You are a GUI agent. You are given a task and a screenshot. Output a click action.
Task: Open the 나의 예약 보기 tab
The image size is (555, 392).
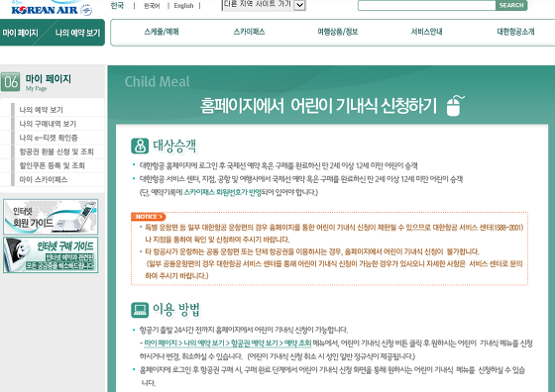click(77, 33)
